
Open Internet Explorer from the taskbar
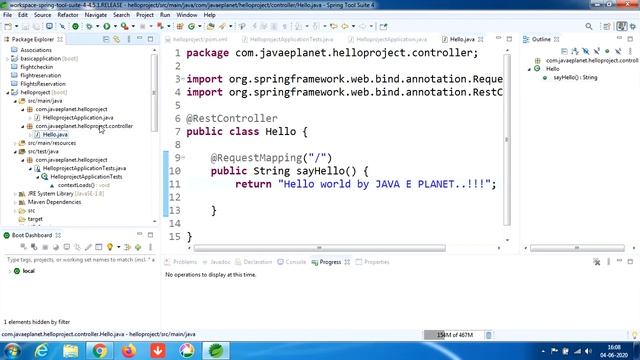pos(41,351)
